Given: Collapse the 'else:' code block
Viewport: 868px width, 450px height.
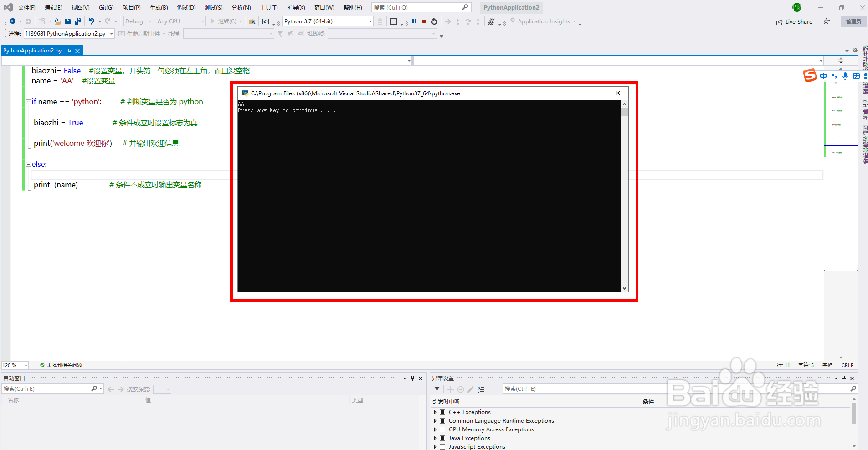Looking at the screenshot, I should [28, 164].
